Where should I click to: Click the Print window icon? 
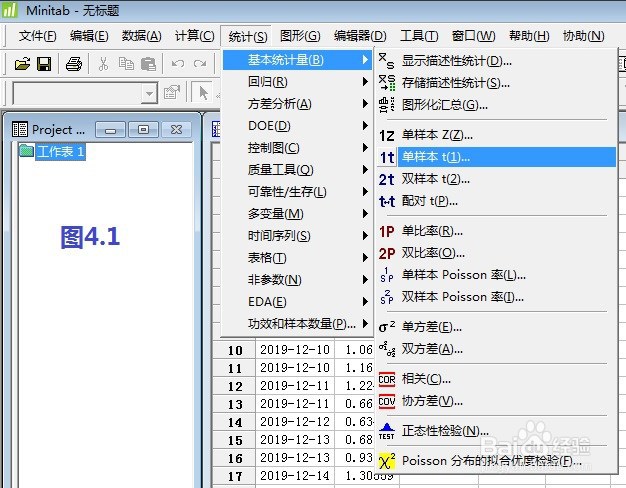click(74, 63)
